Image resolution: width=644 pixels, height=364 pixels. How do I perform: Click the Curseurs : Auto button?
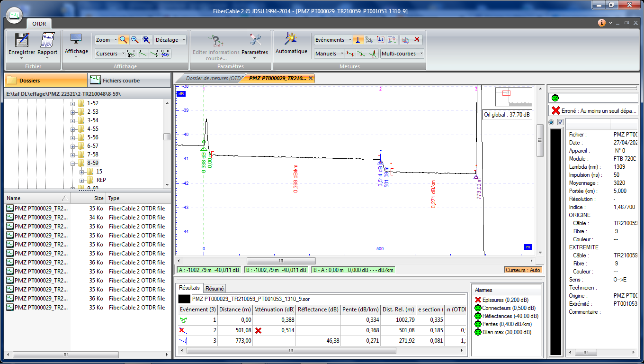click(523, 270)
